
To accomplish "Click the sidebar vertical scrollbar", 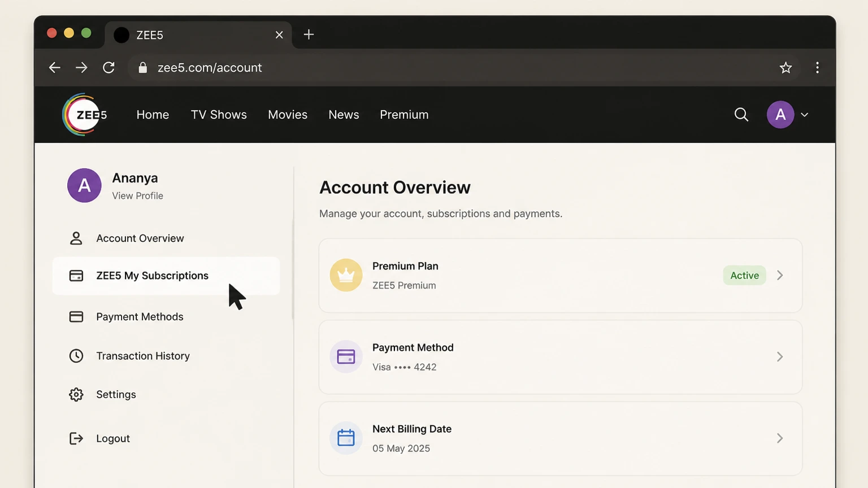I will click(x=293, y=270).
